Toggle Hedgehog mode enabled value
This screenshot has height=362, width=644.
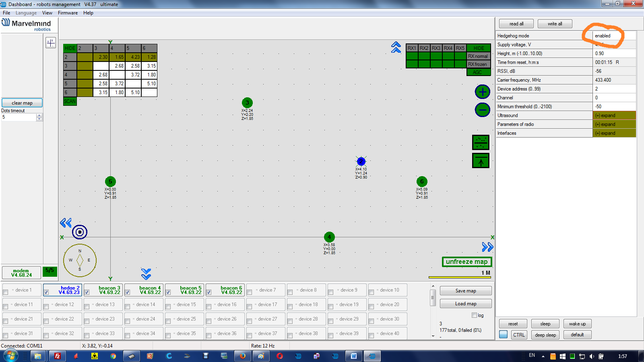tap(614, 36)
